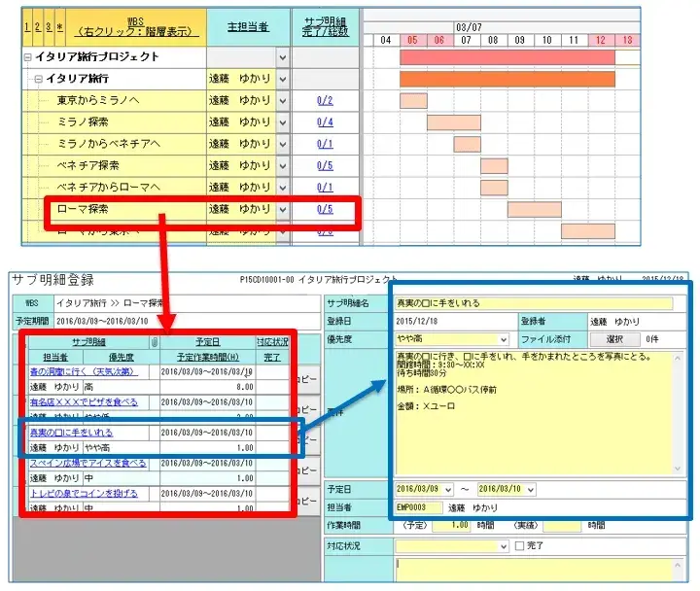The width and height of the screenshot is (700, 591).
Task: Click hierarchy level 2 button in WBS header
Action: 37,27
